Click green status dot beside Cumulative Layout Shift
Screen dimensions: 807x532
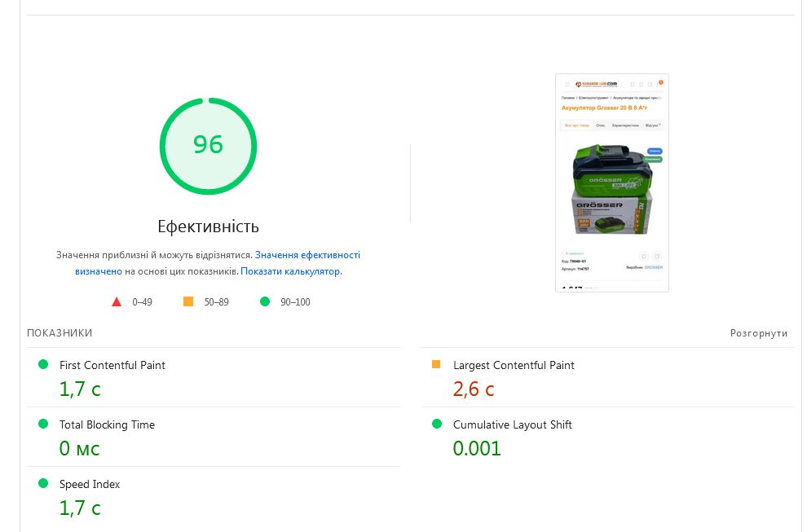click(x=436, y=424)
